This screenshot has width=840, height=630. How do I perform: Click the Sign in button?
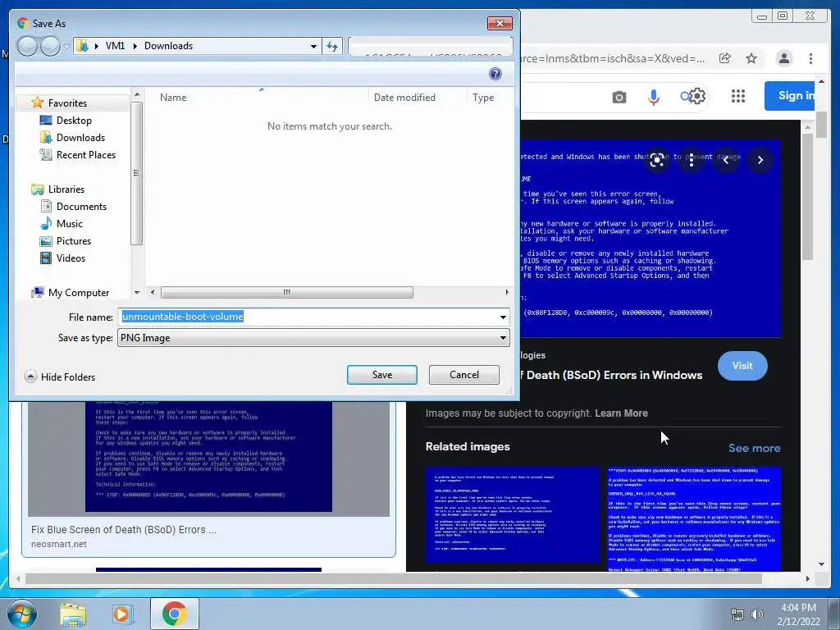(790, 95)
